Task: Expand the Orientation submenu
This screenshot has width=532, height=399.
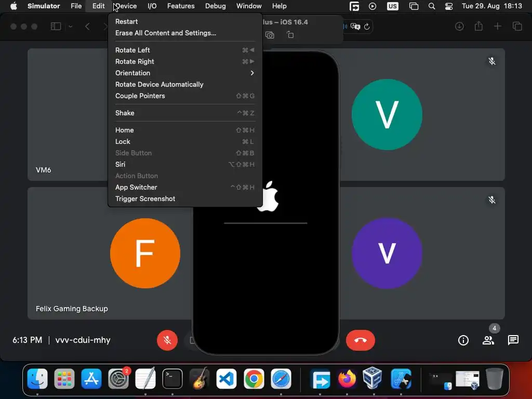Action: [x=185, y=73]
